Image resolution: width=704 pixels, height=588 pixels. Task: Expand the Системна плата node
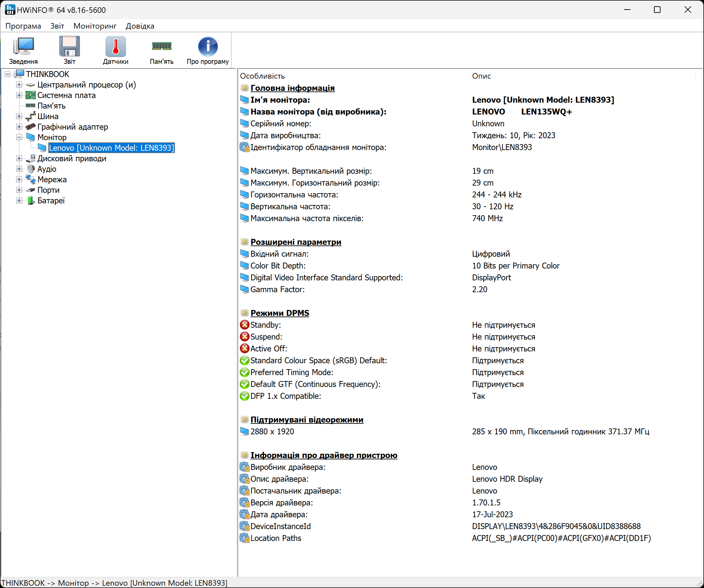pos(19,95)
